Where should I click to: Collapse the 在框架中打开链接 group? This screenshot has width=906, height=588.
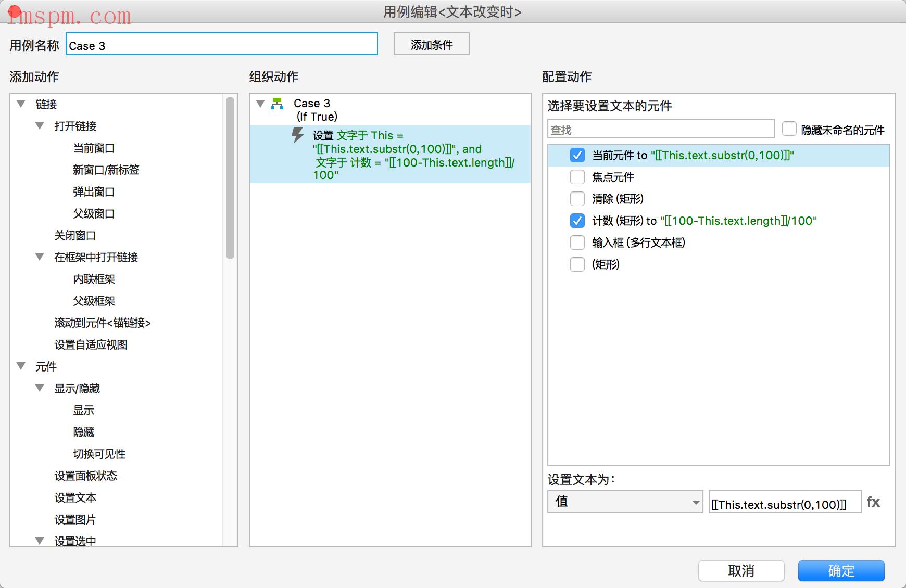[40, 257]
